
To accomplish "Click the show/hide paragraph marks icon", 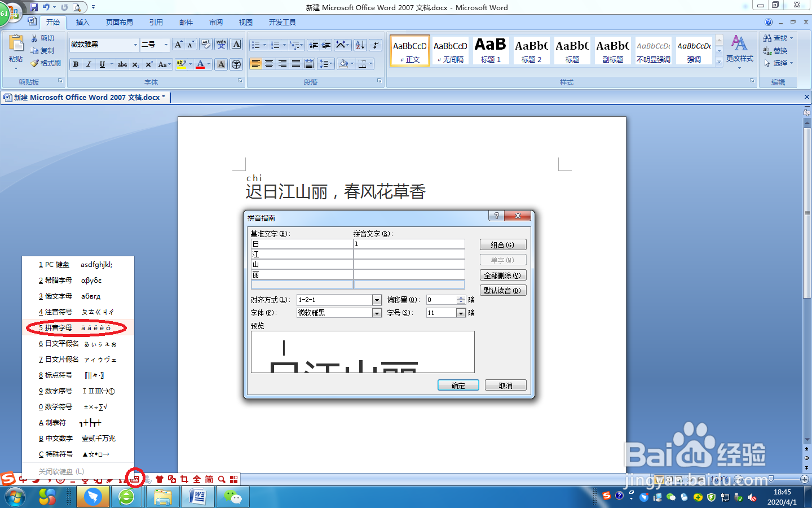I will pyautogui.click(x=375, y=44).
